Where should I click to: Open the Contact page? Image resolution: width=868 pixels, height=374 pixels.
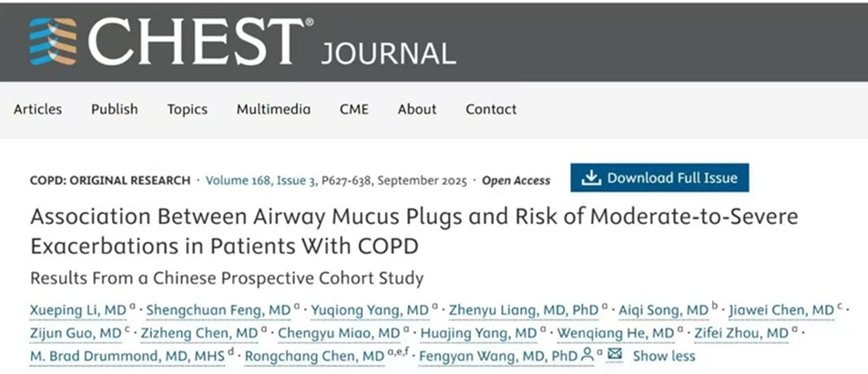click(491, 109)
